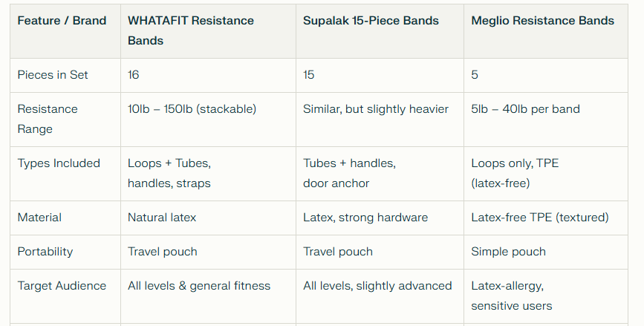This screenshot has height=326, width=644.
Task: Click the "Latex, strong hardware" cell
Action: [365, 218]
